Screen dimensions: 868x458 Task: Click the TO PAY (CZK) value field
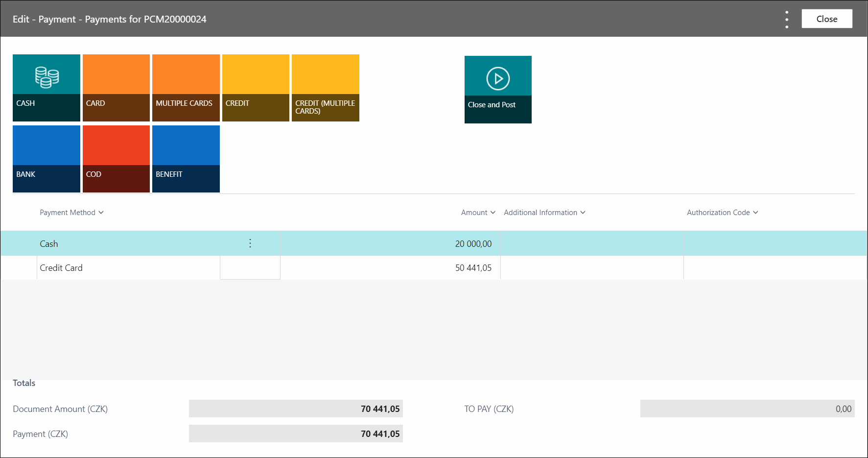click(x=748, y=409)
